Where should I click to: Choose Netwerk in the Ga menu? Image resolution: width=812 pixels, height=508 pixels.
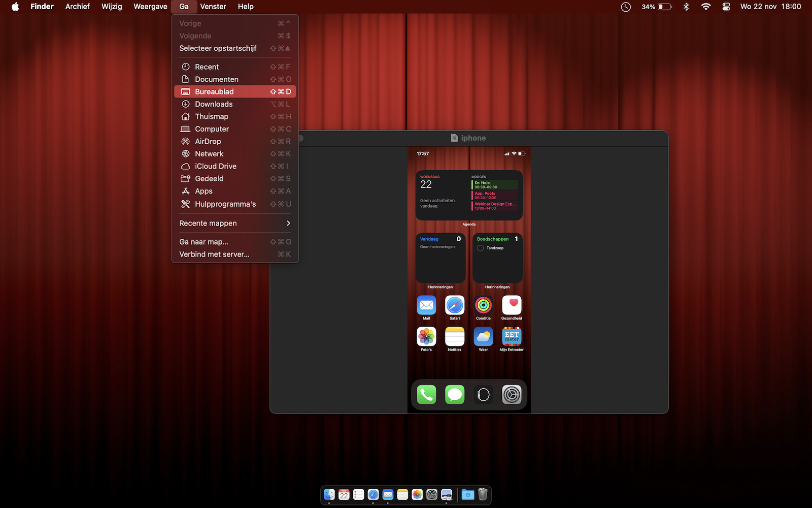coord(235,154)
